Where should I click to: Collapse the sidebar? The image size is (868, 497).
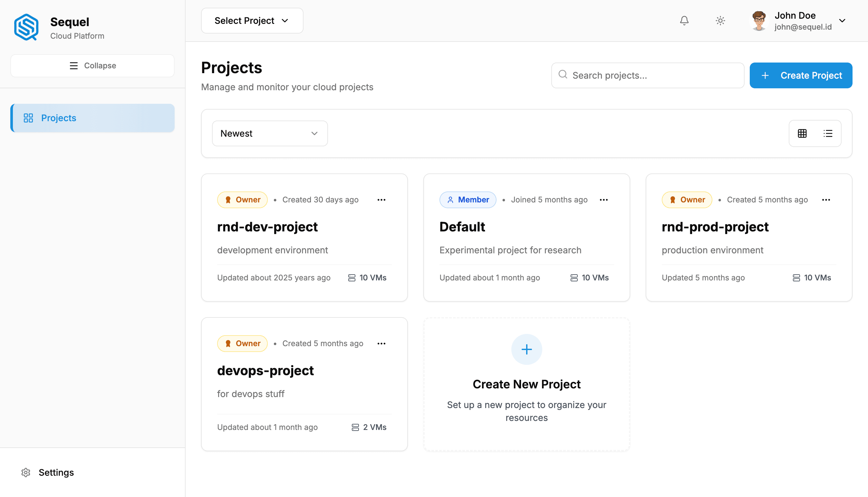(x=92, y=65)
